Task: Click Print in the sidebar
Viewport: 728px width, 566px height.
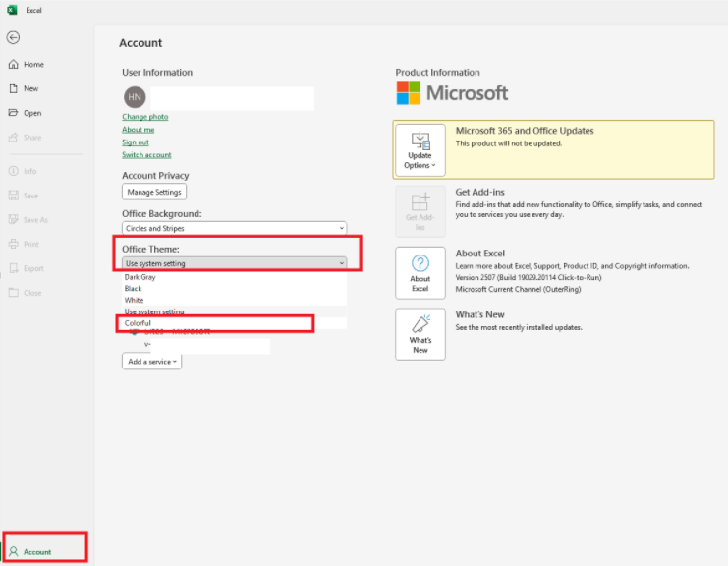Action: point(24,244)
